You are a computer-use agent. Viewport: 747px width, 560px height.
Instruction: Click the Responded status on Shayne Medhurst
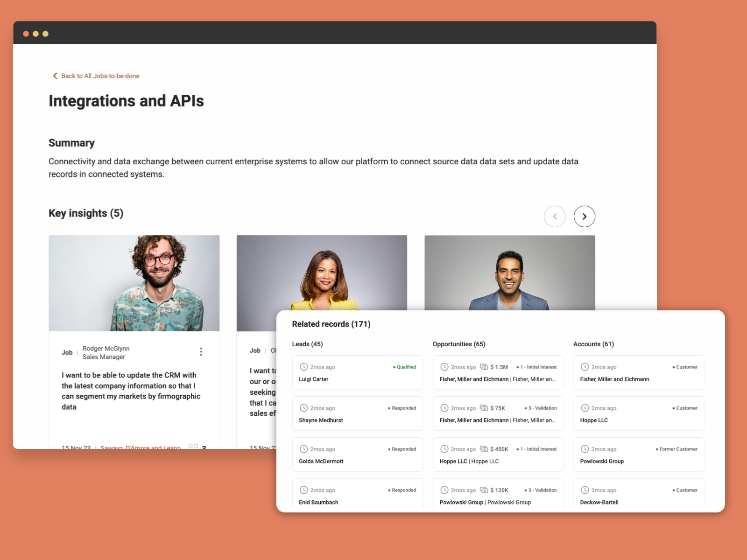(x=402, y=408)
